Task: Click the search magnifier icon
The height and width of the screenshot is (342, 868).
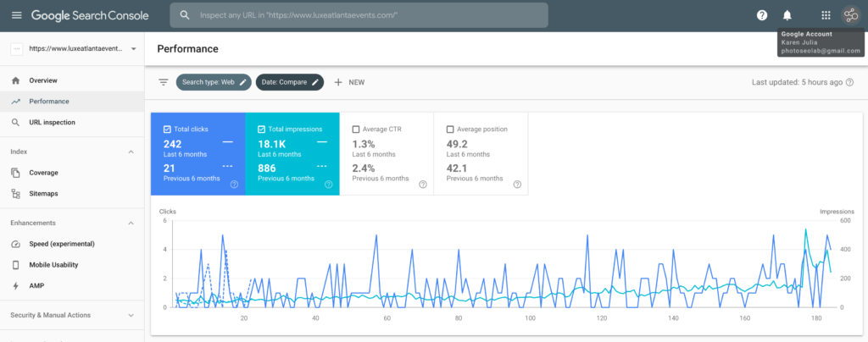Action: pos(185,15)
